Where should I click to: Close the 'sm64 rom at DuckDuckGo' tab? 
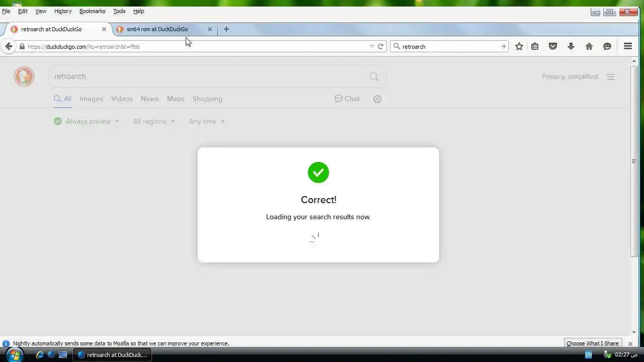[x=210, y=29]
